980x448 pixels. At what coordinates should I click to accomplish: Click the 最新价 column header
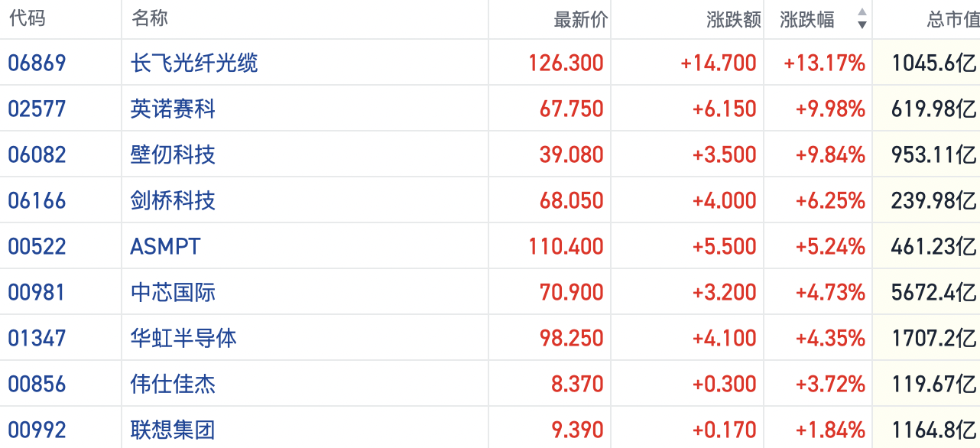click(580, 20)
